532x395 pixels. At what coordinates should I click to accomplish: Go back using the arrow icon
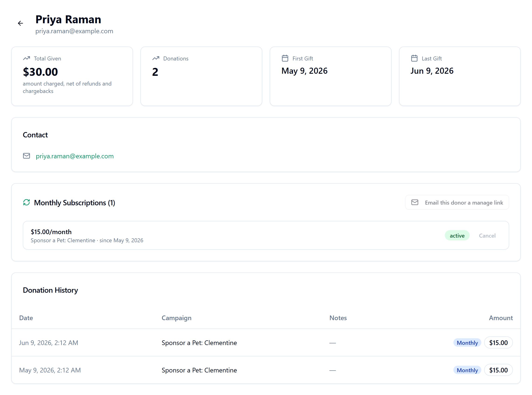20,23
